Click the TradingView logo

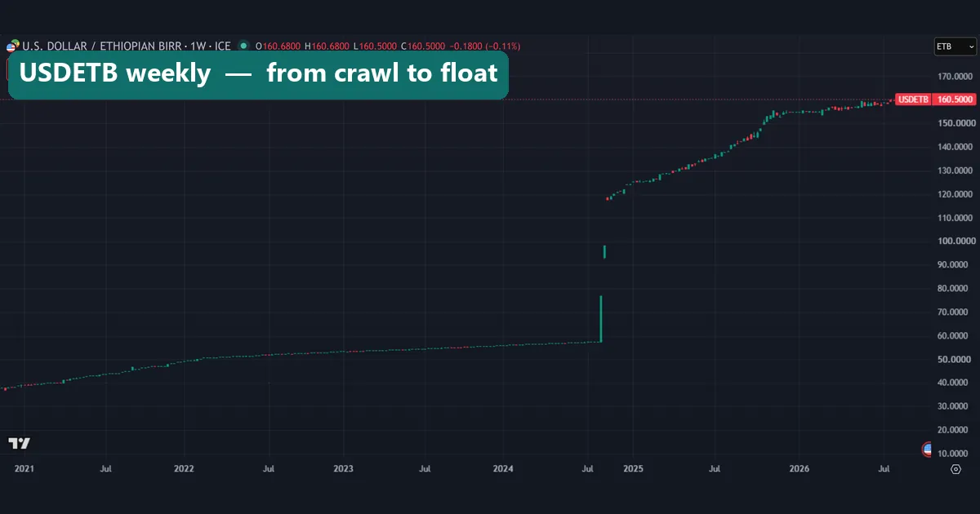pos(20,443)
